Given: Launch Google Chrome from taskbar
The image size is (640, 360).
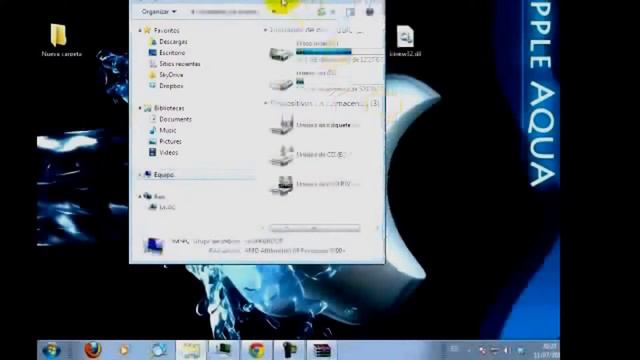Looking at the screenshot, I should [x=257, y=351].
